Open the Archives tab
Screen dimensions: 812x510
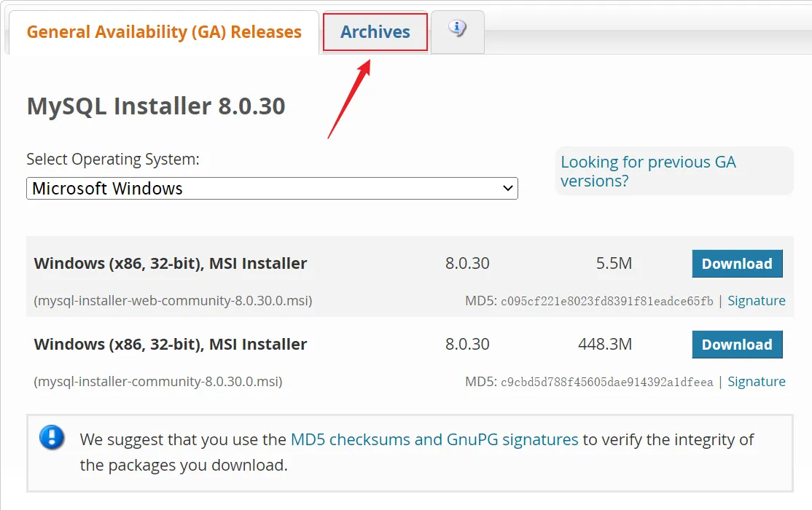pyautogui.click(x=375, y=31)
